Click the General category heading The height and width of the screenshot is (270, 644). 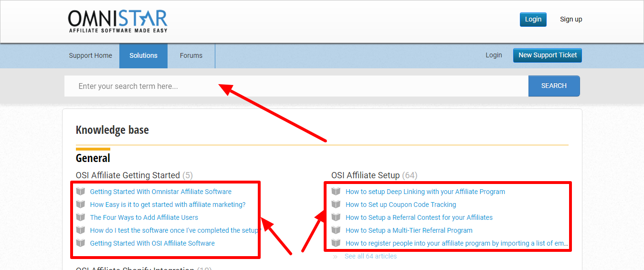tap(93, 158)
